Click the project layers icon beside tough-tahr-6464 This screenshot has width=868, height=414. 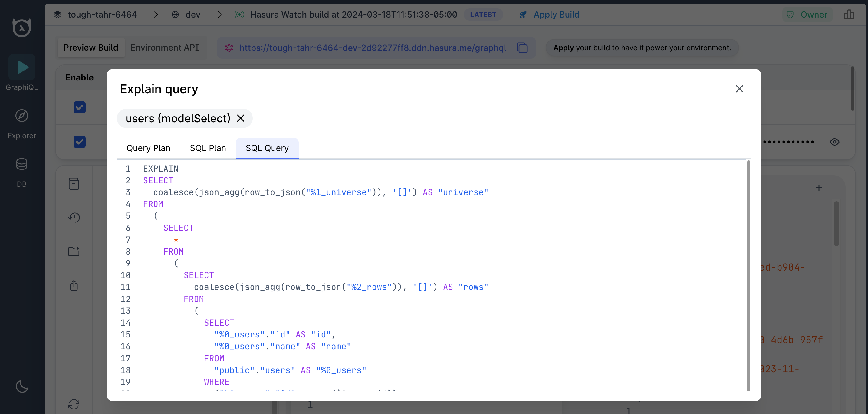tap(58, 15)
